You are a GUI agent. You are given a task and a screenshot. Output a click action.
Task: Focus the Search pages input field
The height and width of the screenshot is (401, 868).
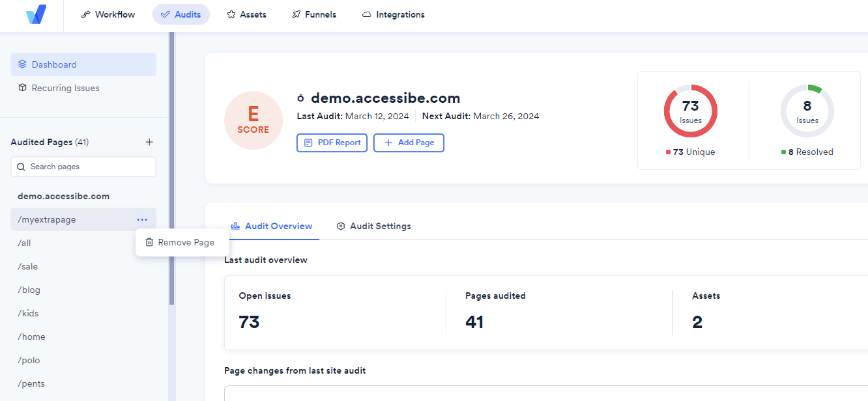(x=83, y=167)
